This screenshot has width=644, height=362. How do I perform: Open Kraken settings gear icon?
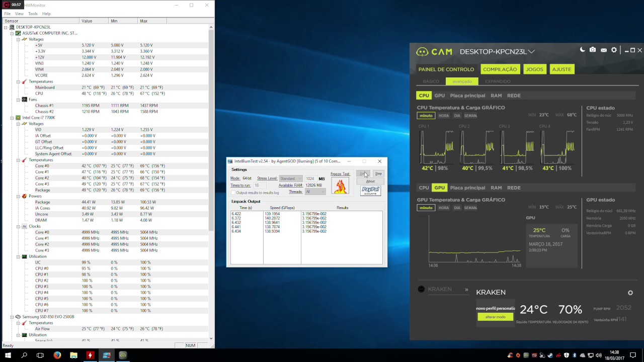[x=630, y=293]
